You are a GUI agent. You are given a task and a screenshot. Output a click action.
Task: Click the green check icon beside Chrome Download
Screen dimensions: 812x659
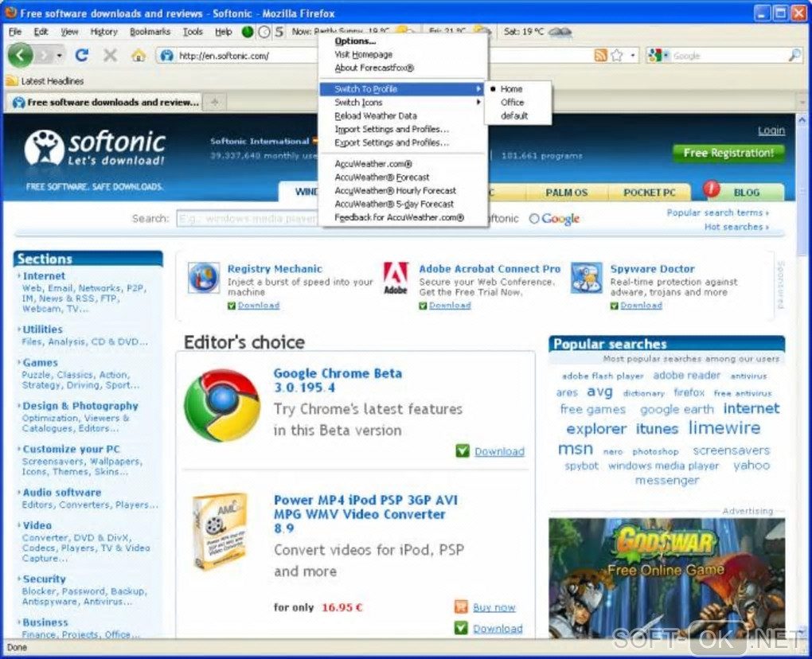(x=463, y=451)
